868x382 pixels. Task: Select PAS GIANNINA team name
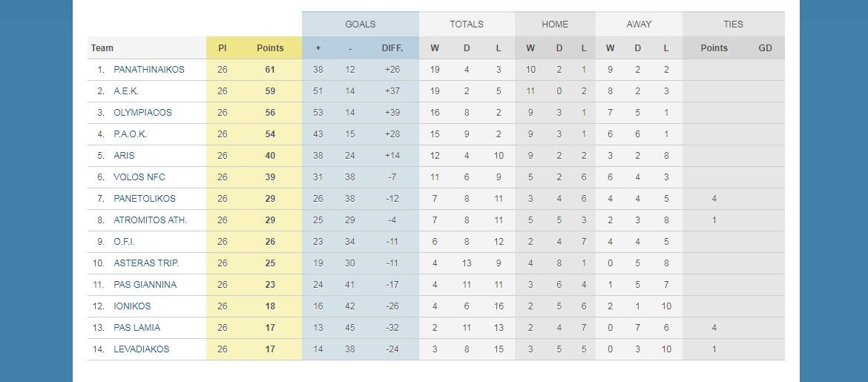coord(145,285)
